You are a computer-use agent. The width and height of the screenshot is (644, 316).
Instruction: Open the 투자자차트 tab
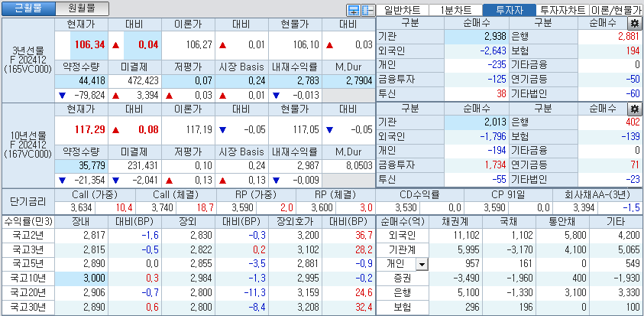[562, 10]
